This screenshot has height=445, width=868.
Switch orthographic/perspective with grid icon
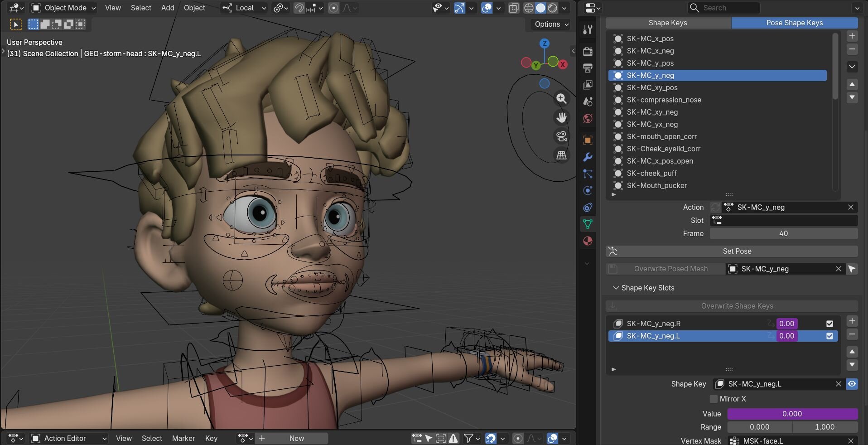click(x=561, y=155)
